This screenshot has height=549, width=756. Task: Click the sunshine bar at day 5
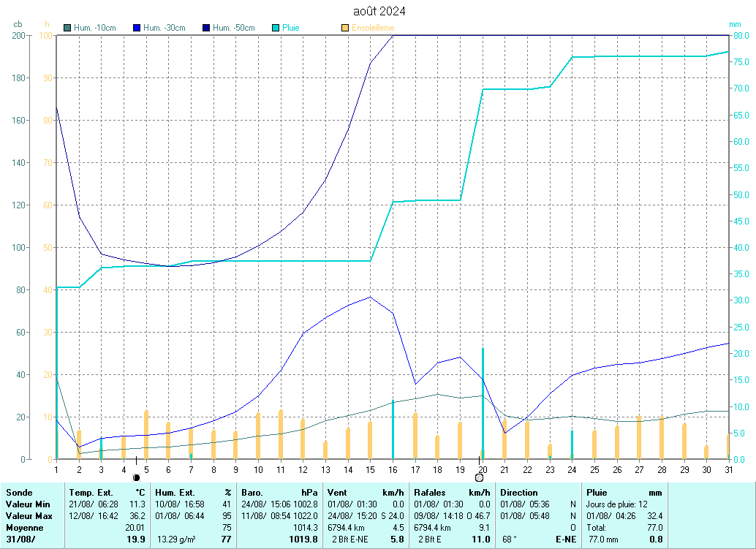pyautogui.click(x=146, y=435)
